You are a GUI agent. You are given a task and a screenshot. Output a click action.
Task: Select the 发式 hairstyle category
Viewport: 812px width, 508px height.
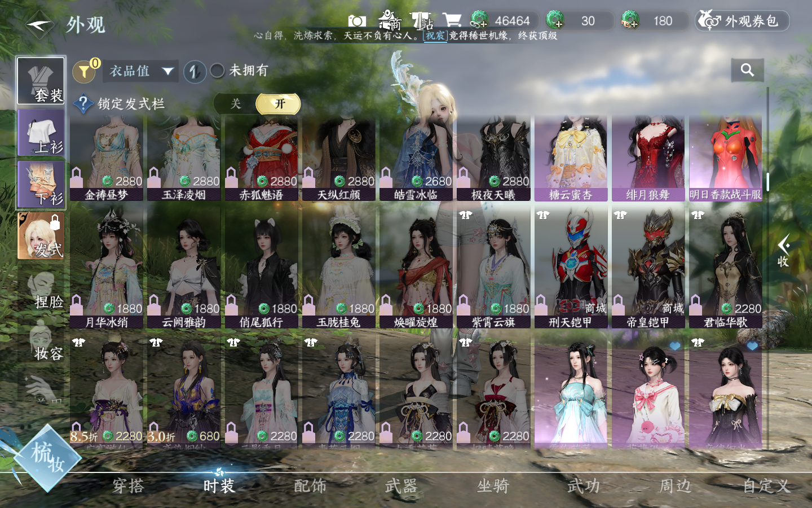(x=41, y=236)
